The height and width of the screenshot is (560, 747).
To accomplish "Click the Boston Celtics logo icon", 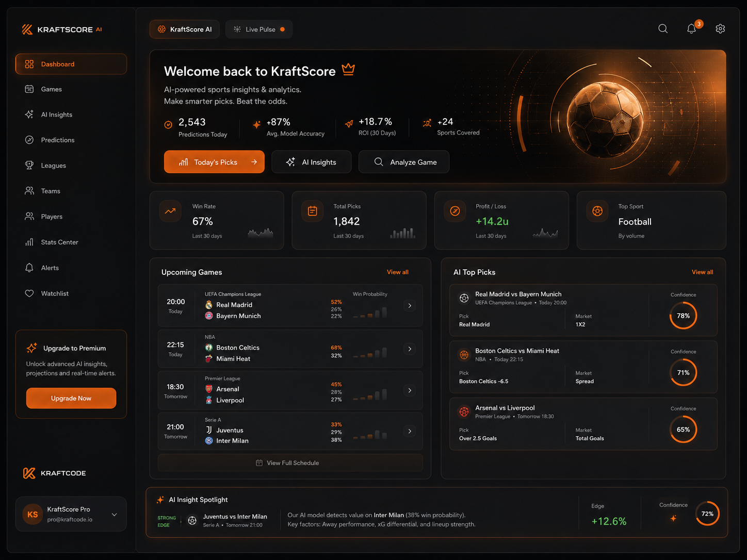I will click(209, 348).
